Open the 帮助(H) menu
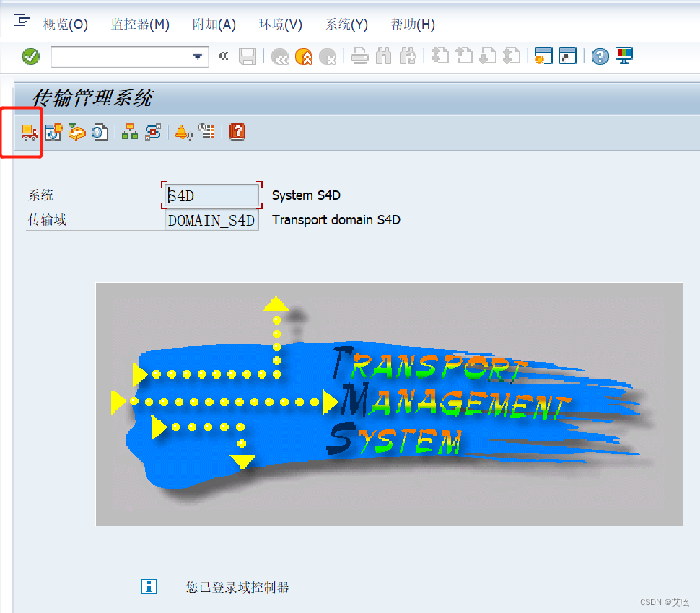 pos(413,24)
